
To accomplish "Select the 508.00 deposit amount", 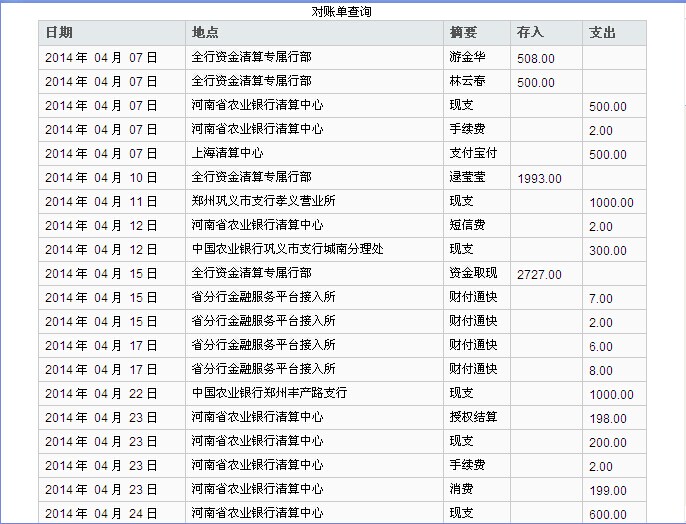I will pyautogui.click(x=536, y=59).
